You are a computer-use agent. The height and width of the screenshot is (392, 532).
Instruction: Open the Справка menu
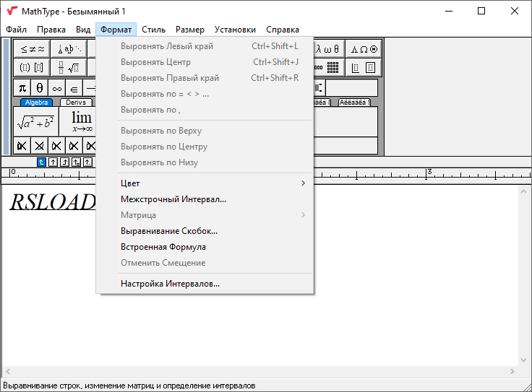point(283,30)
